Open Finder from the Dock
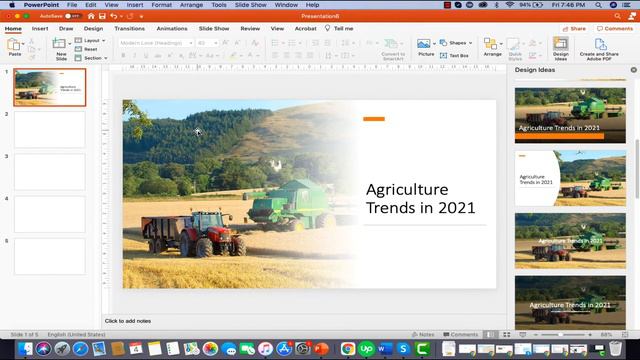The image size is (640, 360). tap(25, 349)
